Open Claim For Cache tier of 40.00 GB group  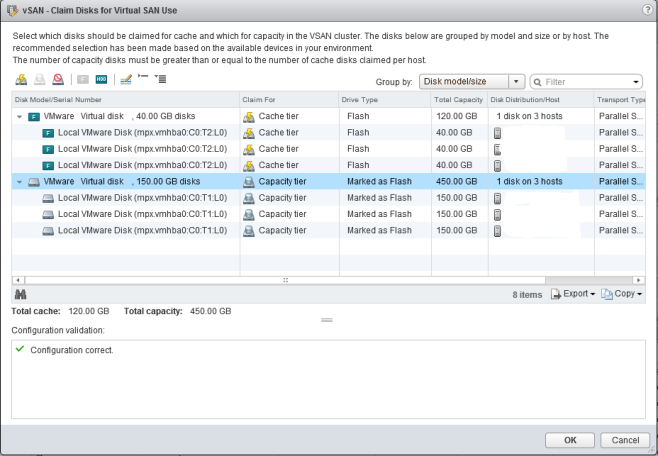click(x=278, y=116)
